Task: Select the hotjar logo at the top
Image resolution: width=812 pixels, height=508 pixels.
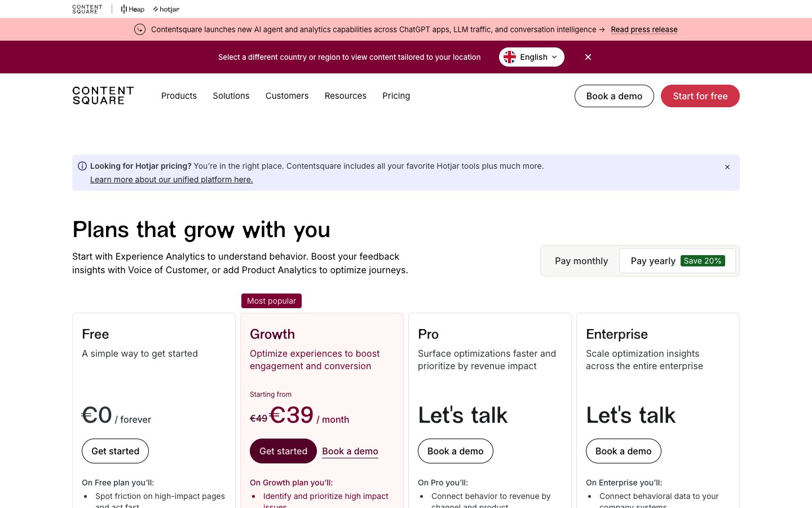Action: pyautogui.click(x=166, y=9)
